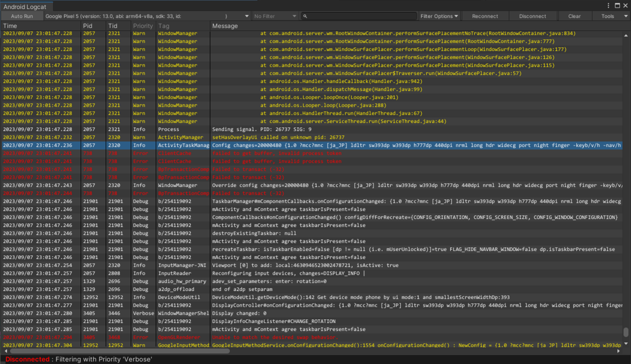Open the Google Pixel 5 device dropdown
The height and width of the screenshot is (364, 631).
click(147, 16)
